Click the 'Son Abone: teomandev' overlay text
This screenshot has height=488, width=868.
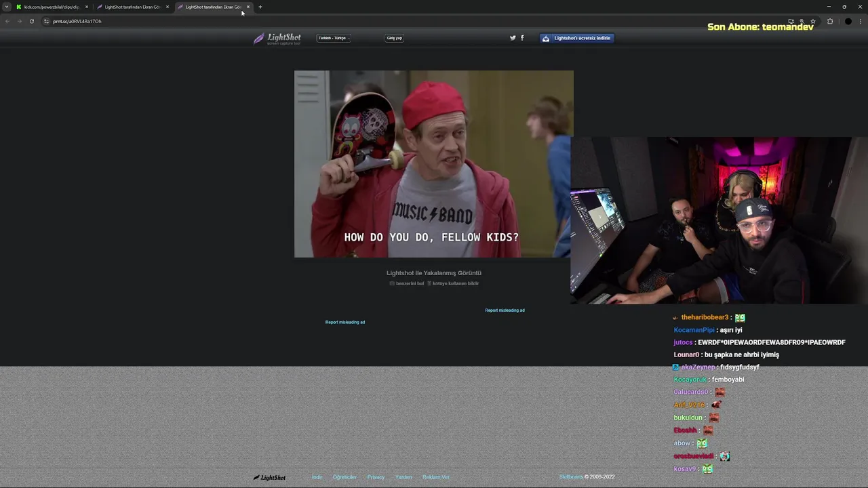(760, 27)
